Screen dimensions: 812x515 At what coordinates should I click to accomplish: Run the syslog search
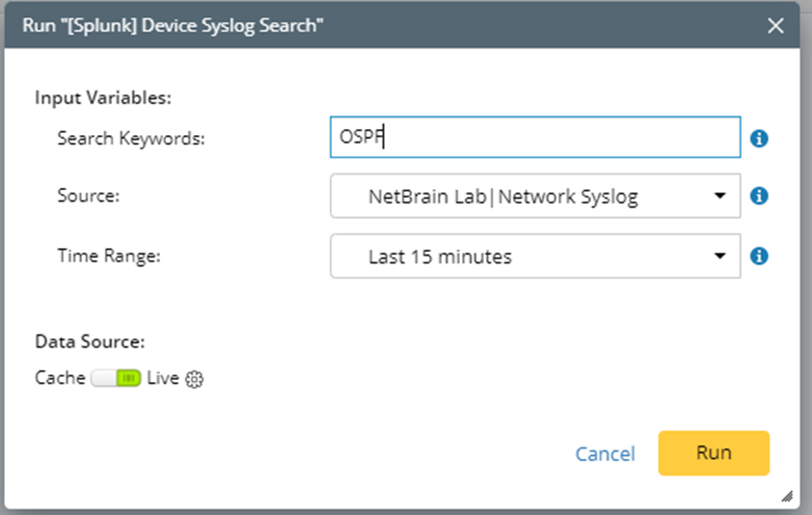(714, 452)
